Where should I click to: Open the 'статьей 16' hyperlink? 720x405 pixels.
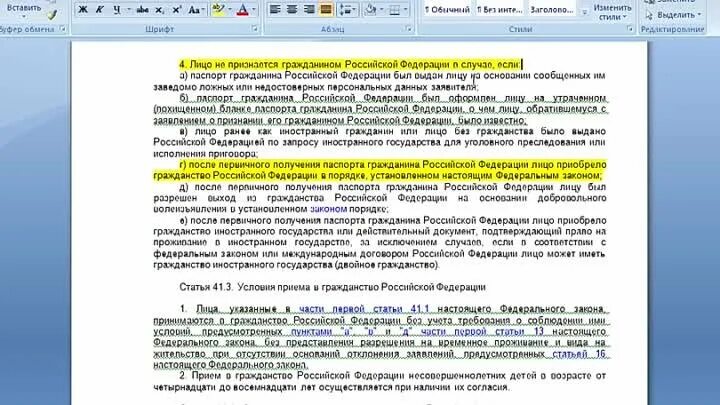[579, 354]
